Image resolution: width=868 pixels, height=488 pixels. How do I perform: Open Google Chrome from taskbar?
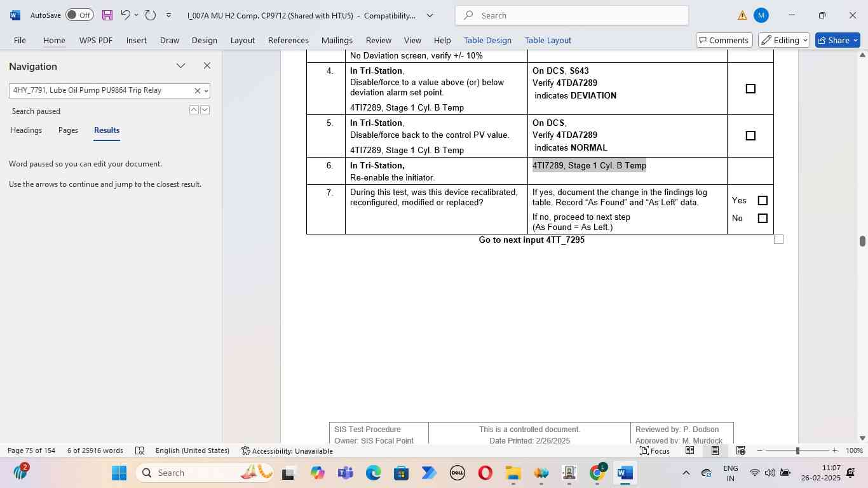click(x=597, y=473)
